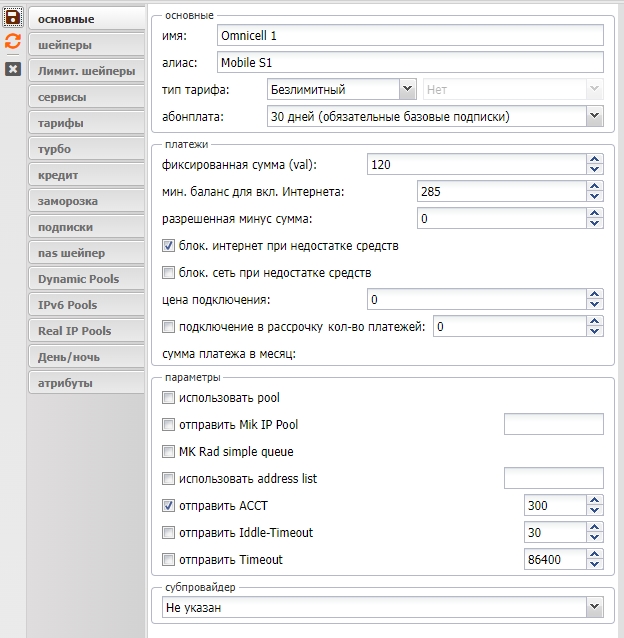Click the orange refresh icon

point(13,42)
